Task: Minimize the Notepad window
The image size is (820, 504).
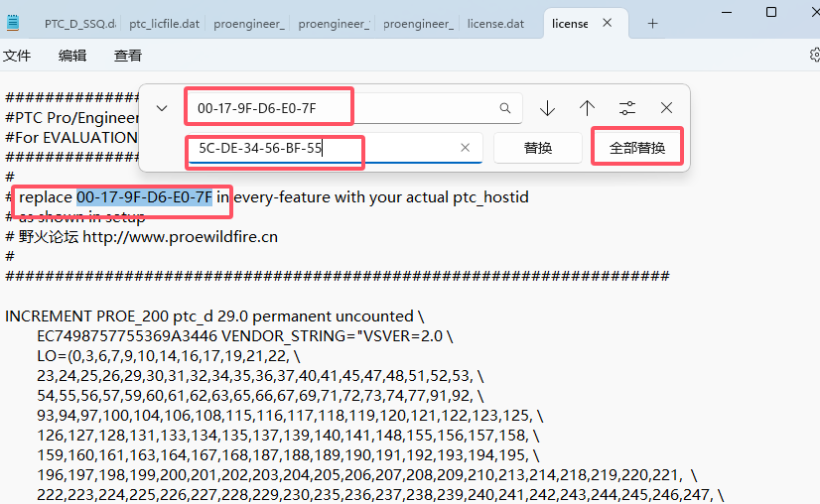Action: point(727,12)
